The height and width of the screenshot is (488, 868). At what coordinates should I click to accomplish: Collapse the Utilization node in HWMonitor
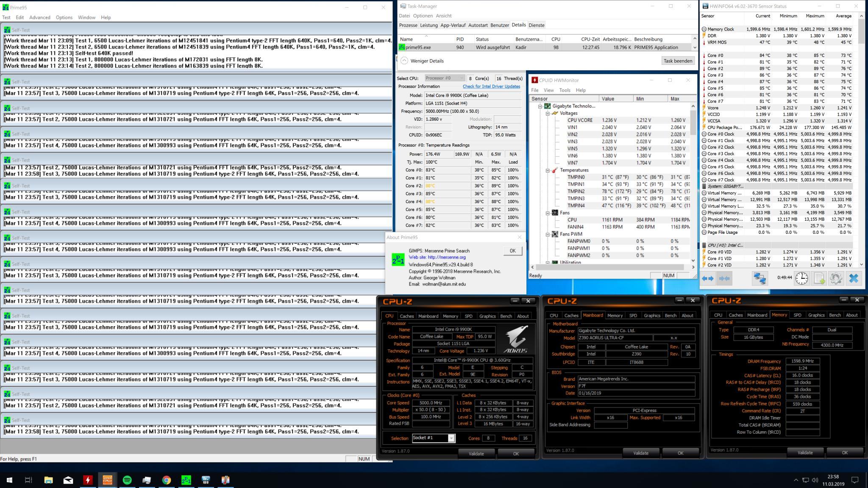[x=548, y=263]
